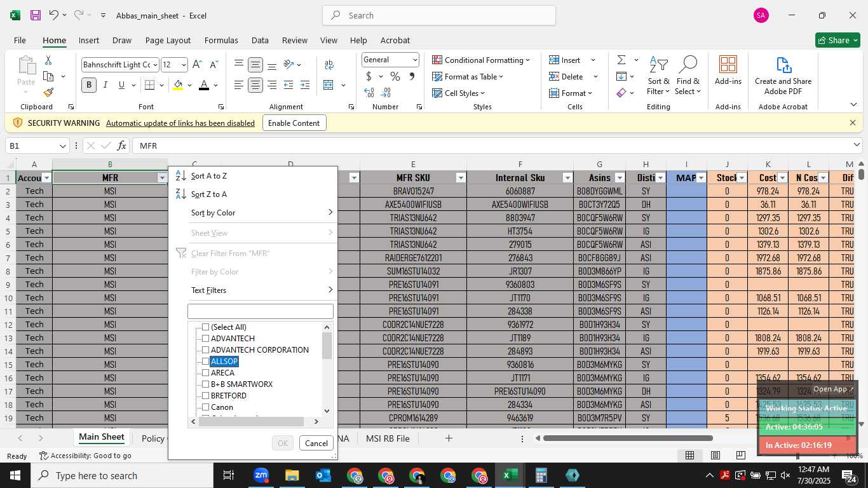
Task: Click the Format Painter brush icon
Action: point(48,92)
